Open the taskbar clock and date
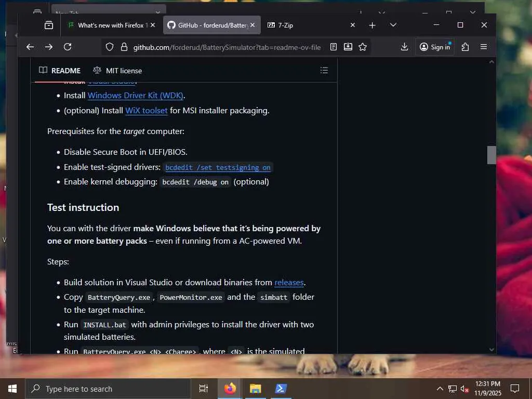The image size is (532, 399). point(488,389)
